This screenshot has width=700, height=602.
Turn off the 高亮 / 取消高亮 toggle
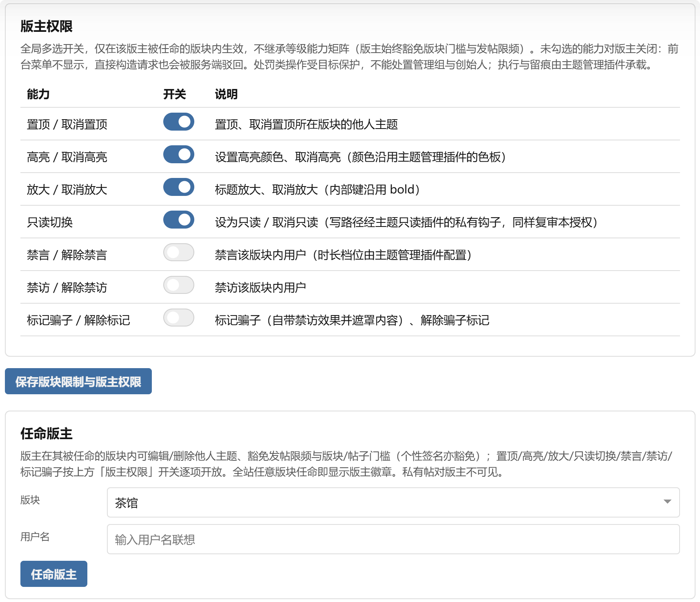[179, 154]
